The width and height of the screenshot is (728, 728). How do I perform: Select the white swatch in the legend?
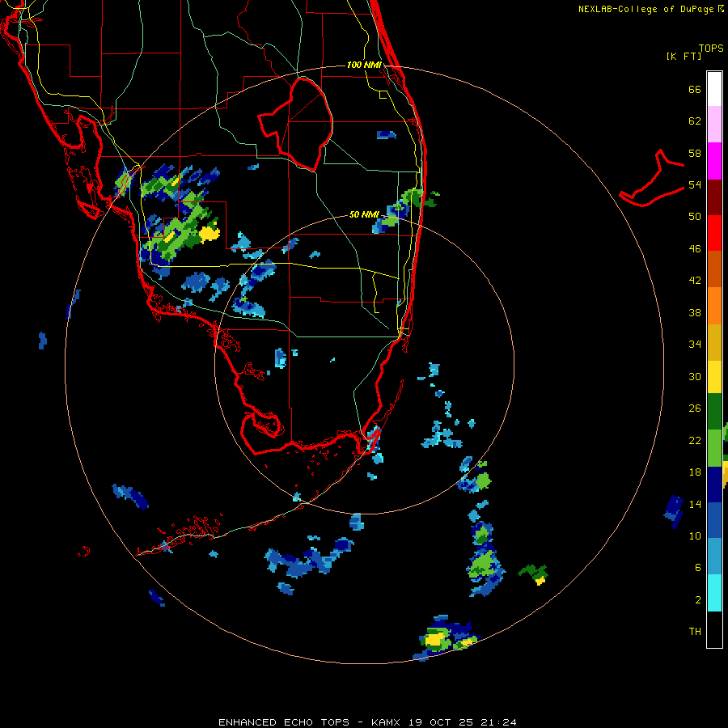point(714,89)
